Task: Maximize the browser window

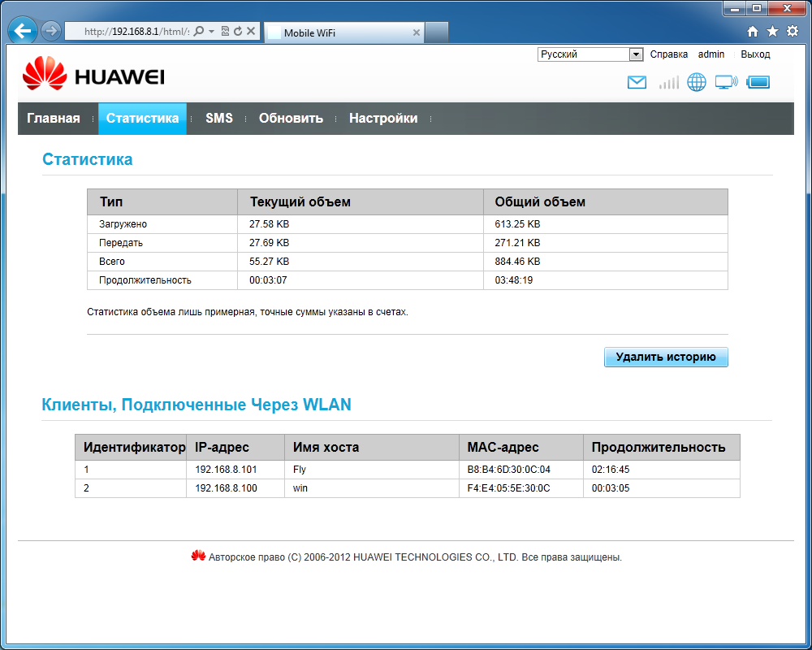Action: pyautogui.click(x=757, y=8)
